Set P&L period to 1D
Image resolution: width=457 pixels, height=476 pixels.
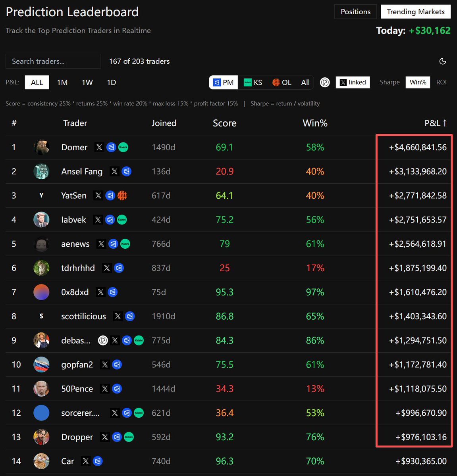point(112,83)
